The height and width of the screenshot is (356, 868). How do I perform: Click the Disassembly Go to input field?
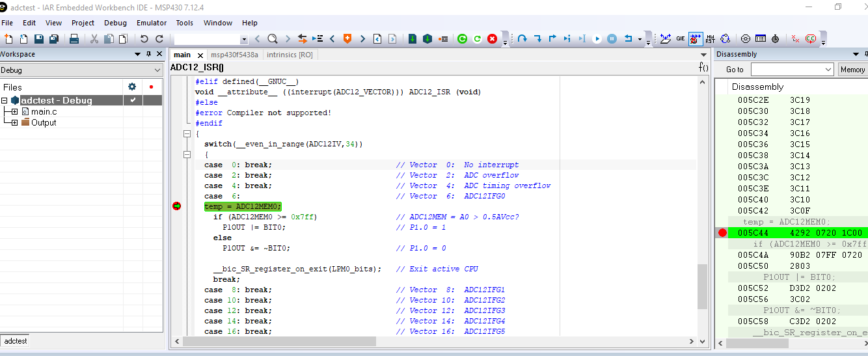tap(787, 70)
